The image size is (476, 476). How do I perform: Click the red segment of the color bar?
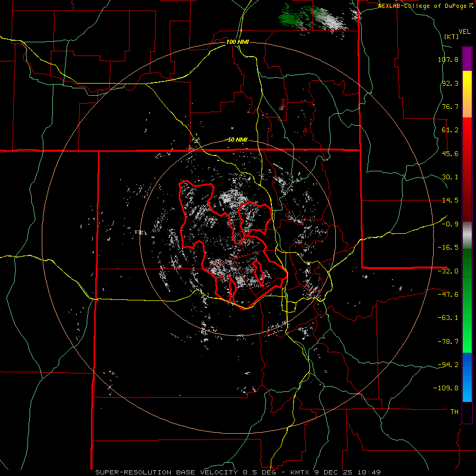[467, 169]
